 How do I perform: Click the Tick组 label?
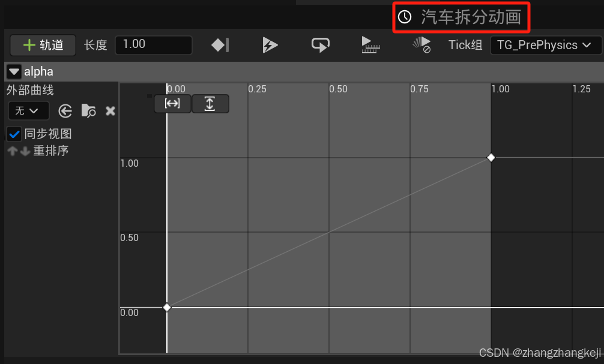point(465,45)
